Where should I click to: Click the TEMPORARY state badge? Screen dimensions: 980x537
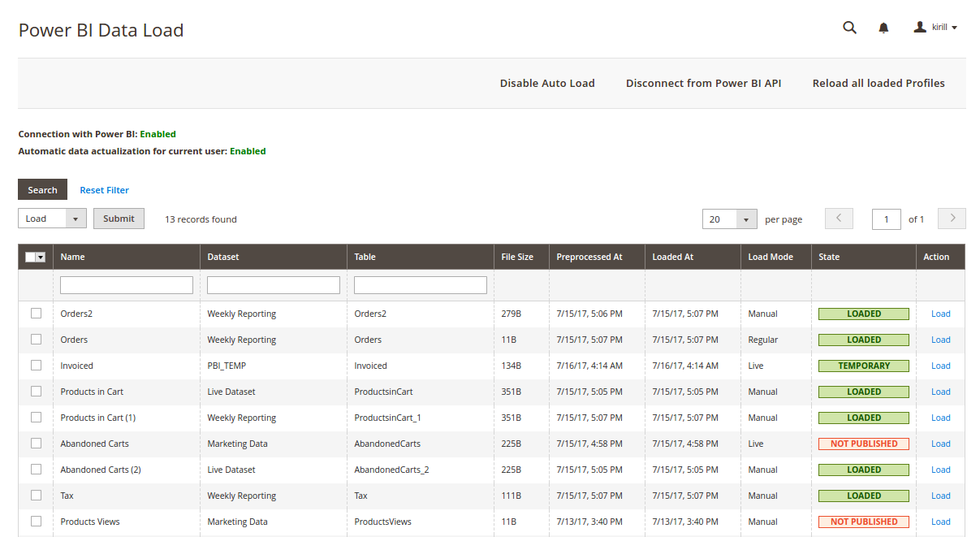(864, 366)
